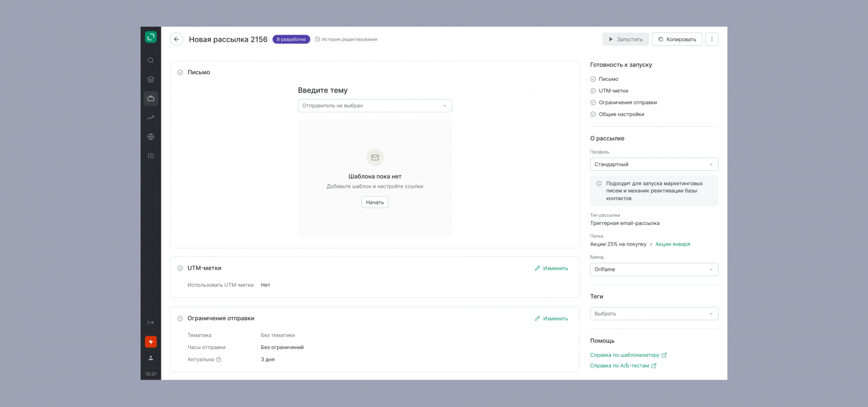Click the help icon next to Актуальна
Image resolution: width=868 pixels, height=407 pixels.
pyautogui.click(x=219, y=360)
